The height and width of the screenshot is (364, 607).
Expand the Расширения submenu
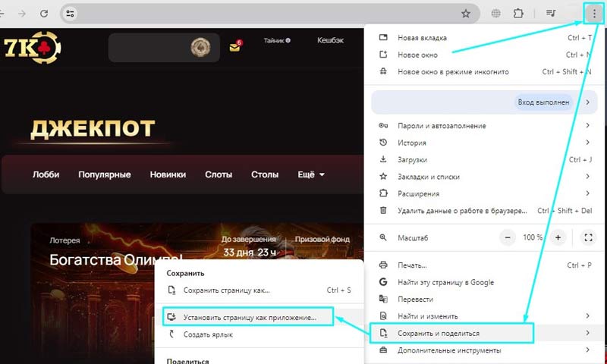[x=484, y=193]
